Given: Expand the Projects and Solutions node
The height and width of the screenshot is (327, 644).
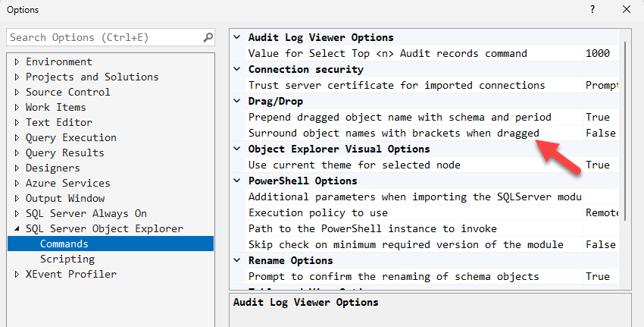Looking at the screenshot, I should [x=17, y=77].
